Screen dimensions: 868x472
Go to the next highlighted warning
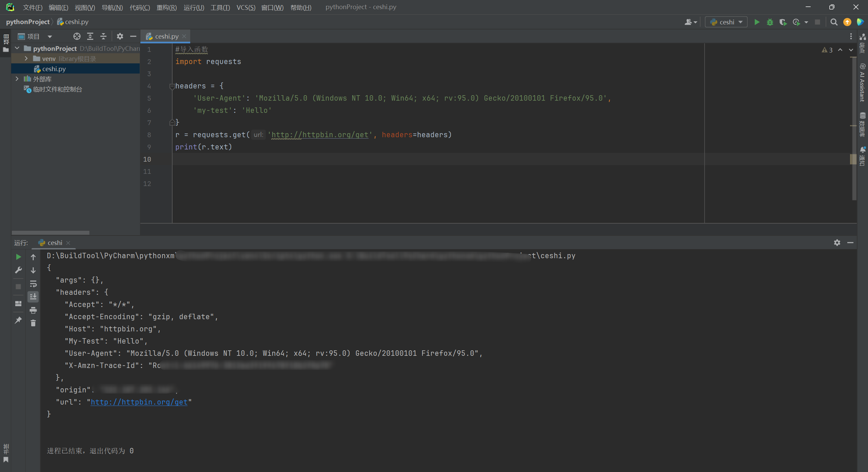pos(851,50)
